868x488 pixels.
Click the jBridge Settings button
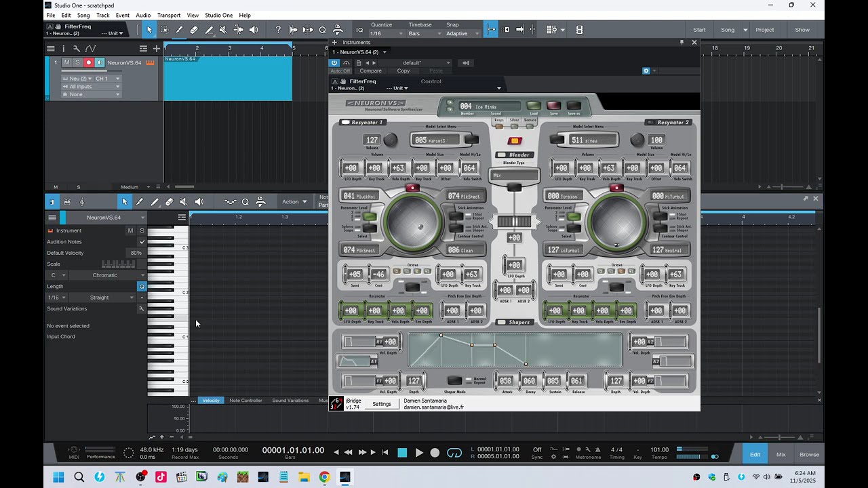[382, 404]
